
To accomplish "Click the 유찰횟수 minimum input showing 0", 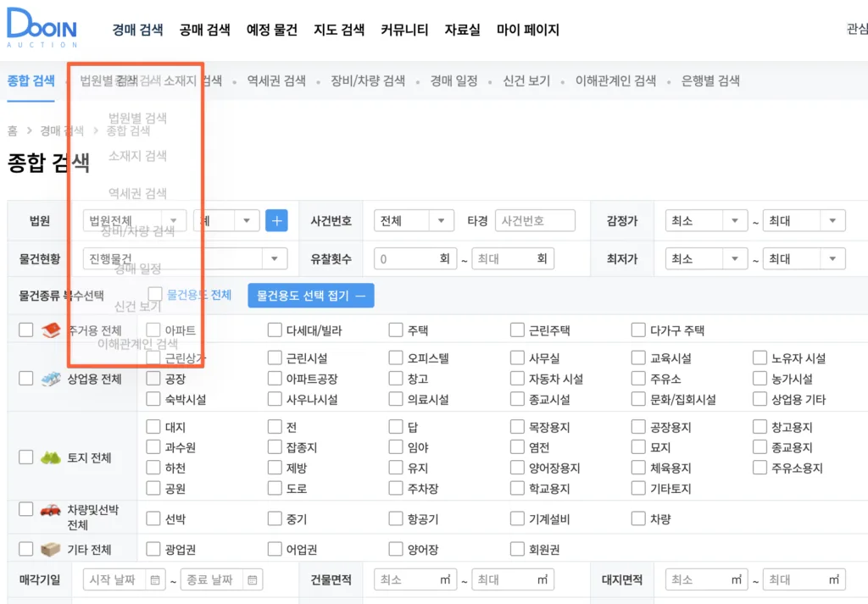I will coord(415,258).
